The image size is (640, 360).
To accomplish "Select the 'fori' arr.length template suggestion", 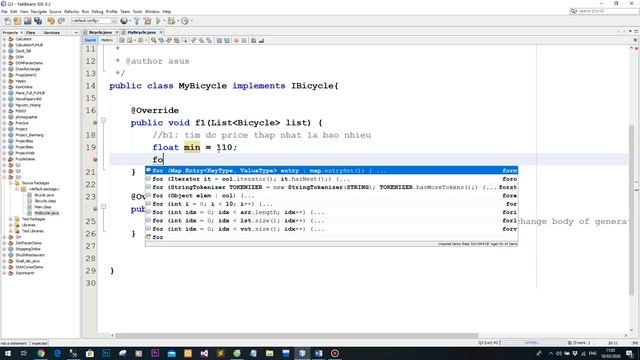I will (331, 212).
